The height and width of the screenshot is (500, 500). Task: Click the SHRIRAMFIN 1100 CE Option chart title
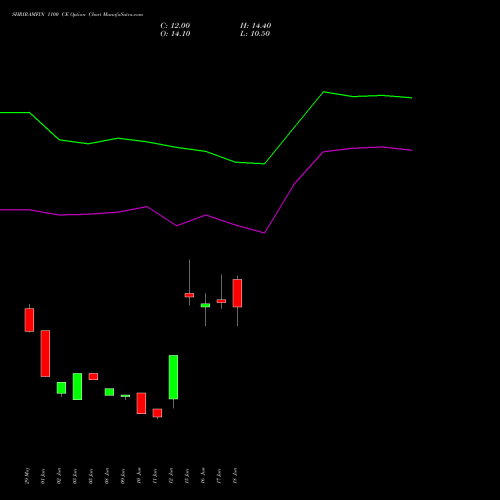point(77,15)
